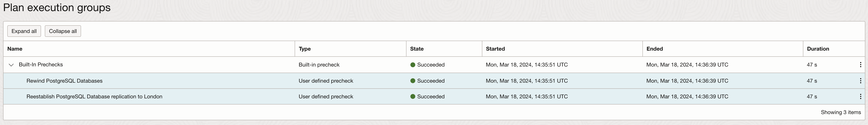The height and width of the screenshot is (125, 868).
Task: Click State column header
Action: click(417, 49)
